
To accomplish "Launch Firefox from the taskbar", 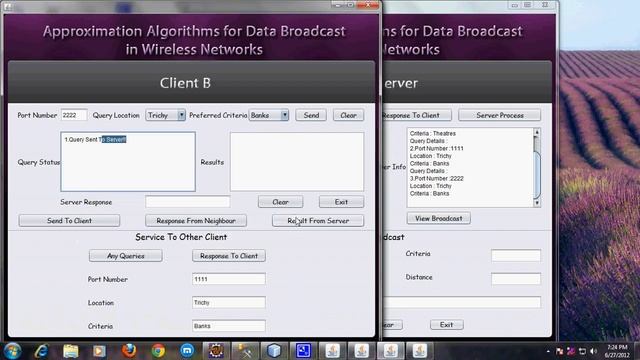I will click(x=129, y=350).
